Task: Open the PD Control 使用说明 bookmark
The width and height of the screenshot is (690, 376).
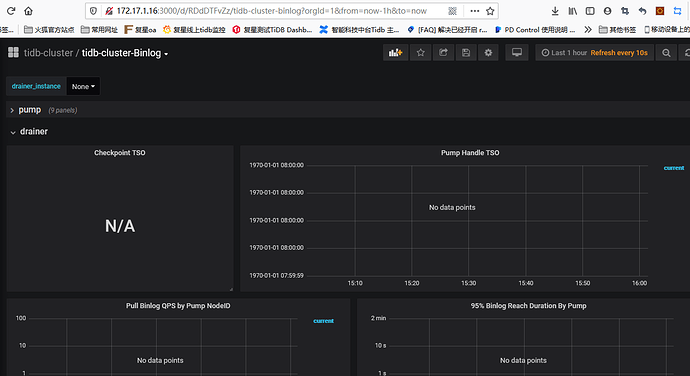Action: click(x=535, y=29)
